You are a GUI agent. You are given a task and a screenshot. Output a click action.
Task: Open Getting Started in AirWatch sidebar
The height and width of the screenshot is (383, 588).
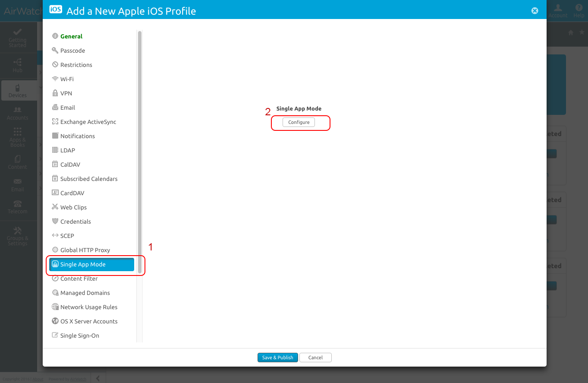point(18,38)
